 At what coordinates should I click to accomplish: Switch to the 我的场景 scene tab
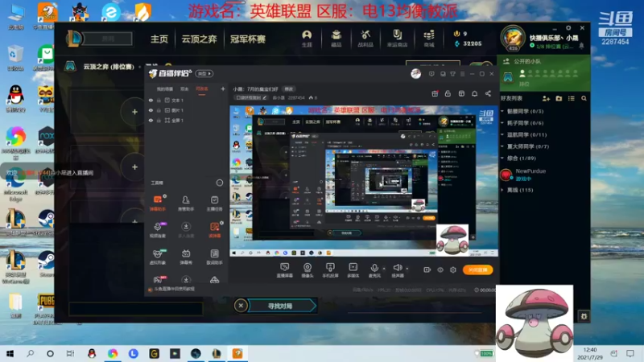(x=165, y=89)
